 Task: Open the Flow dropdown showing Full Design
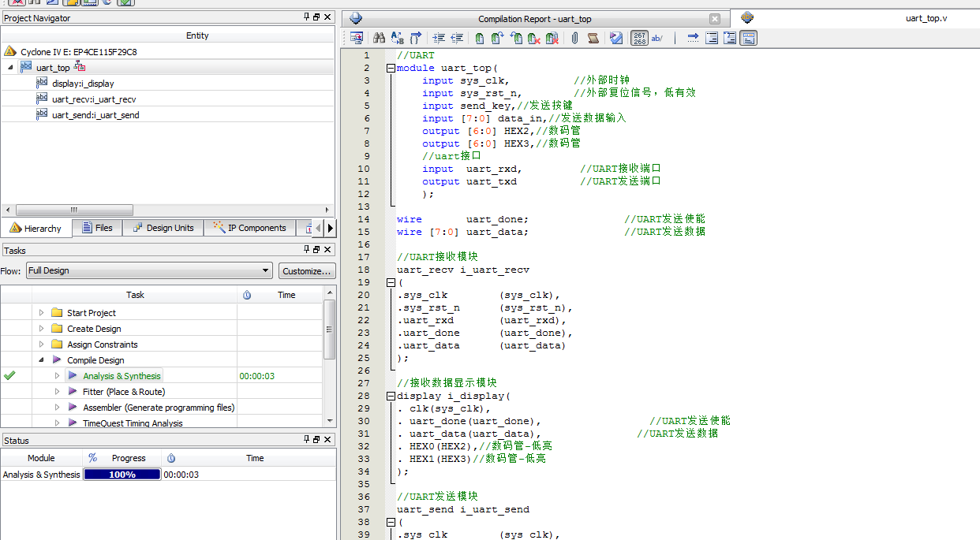tap(149, 270)
